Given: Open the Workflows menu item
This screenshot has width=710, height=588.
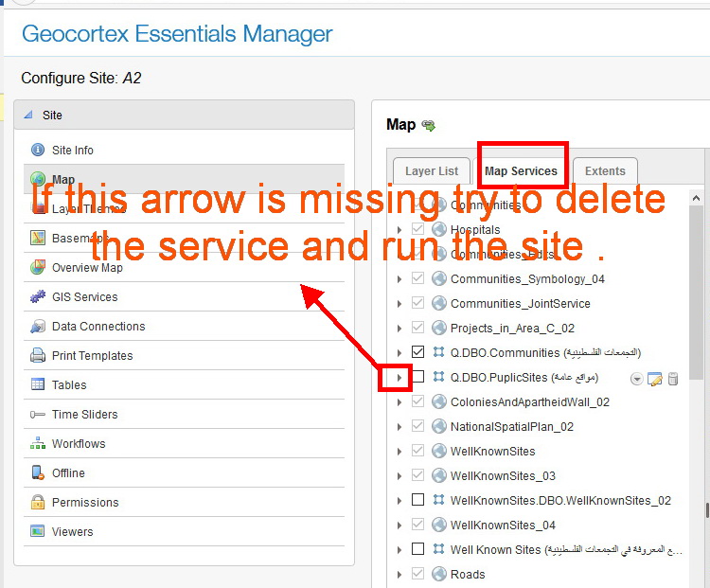Looking at the screenshot, I should point(184,443).
